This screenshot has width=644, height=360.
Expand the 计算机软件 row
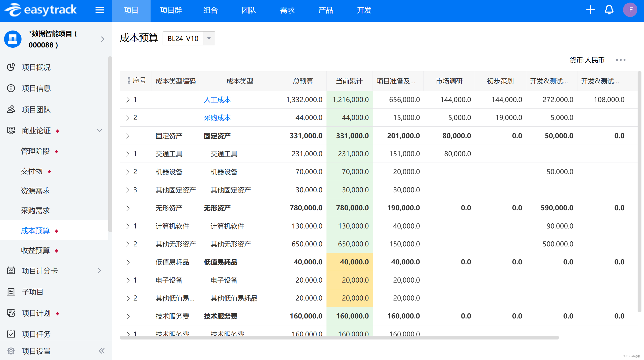pos(128,226)
